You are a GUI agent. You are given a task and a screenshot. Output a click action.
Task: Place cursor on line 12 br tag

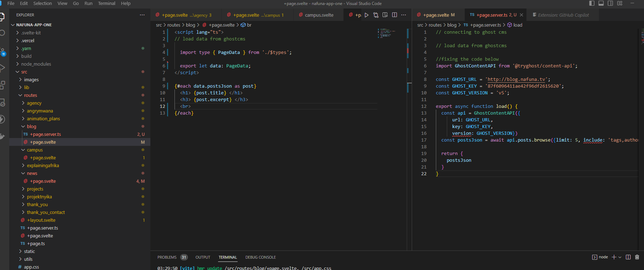185,106
